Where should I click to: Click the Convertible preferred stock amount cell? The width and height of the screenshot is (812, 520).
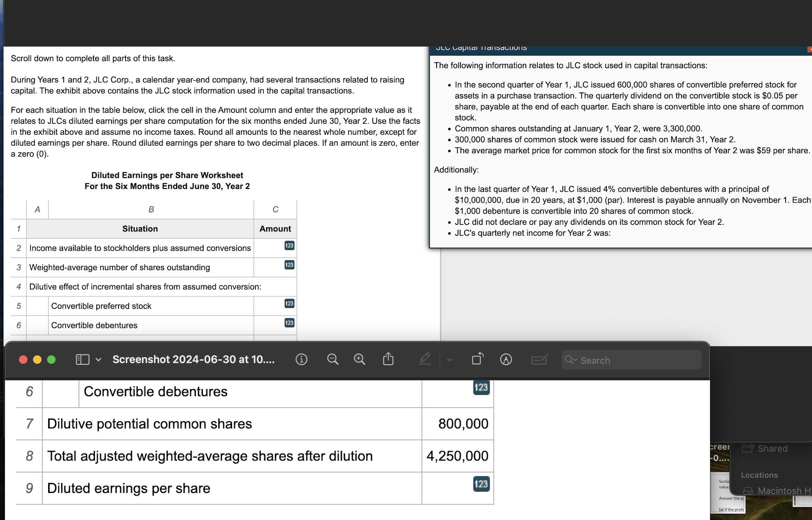tap(275, 306)
